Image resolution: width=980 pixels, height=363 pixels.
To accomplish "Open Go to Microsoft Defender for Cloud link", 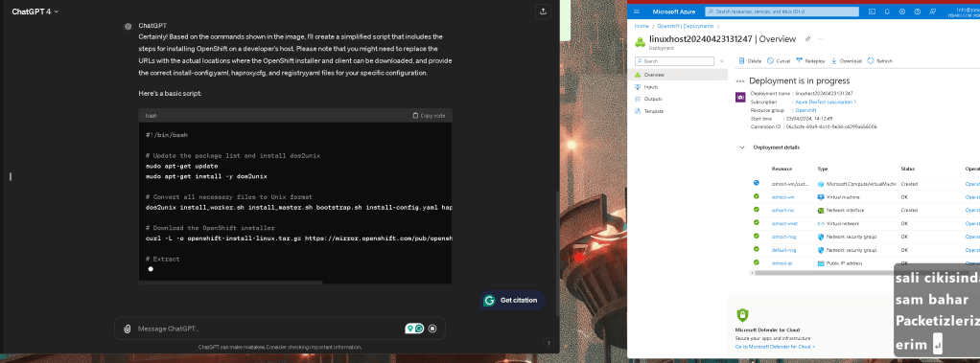I will (x=775, y=346).
